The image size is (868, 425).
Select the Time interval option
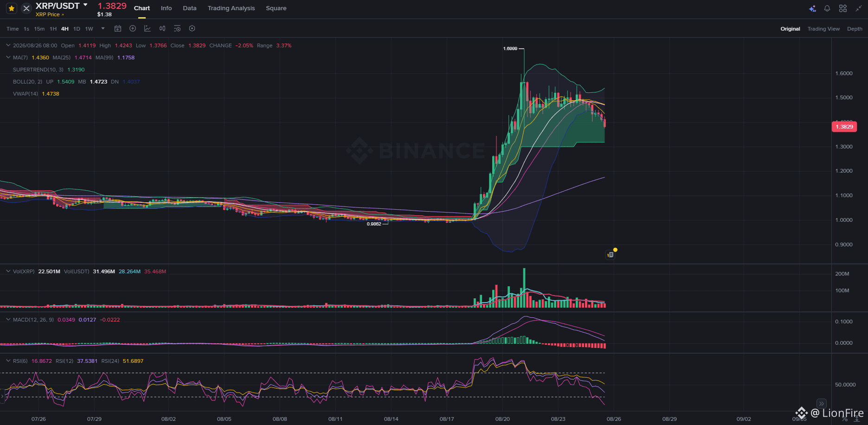point(13,29)
